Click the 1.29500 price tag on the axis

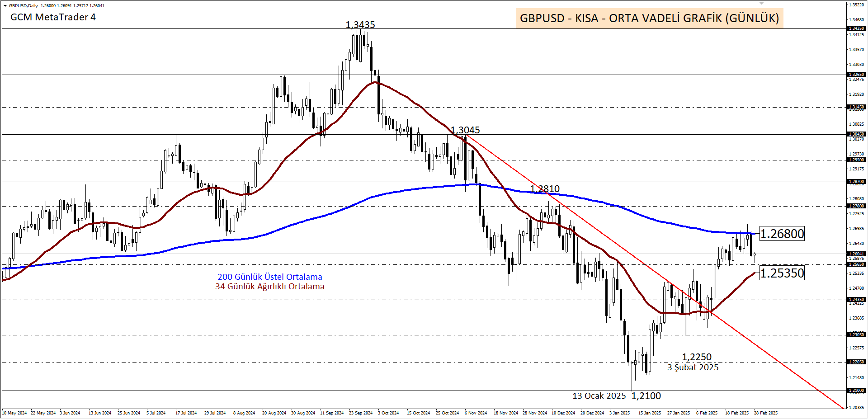point(856,160)
